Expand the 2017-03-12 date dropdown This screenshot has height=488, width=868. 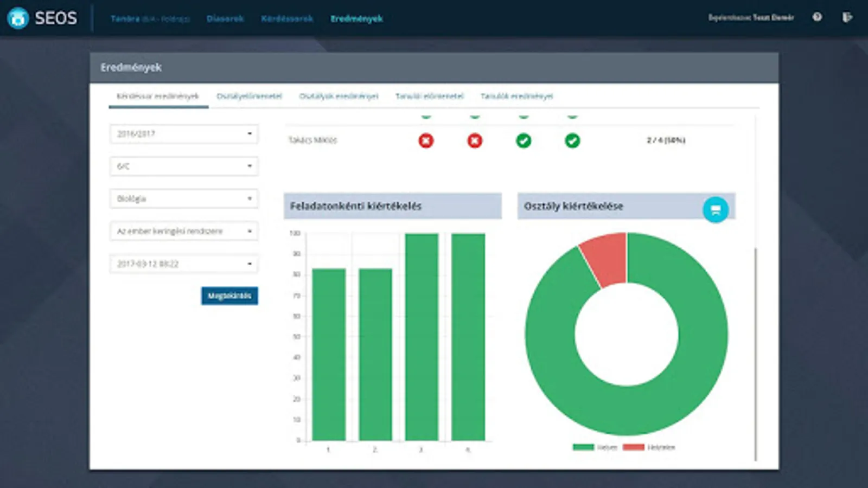point(184,264)
